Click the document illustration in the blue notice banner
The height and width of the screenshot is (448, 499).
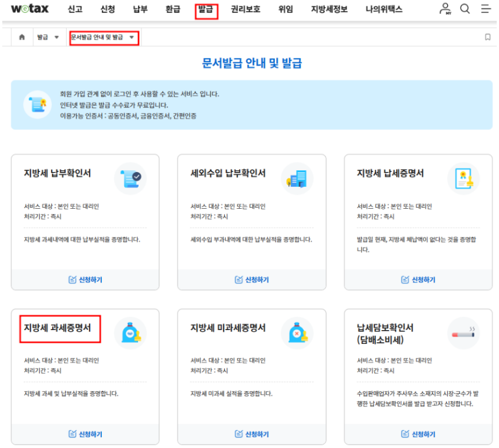tap(37, 103)
